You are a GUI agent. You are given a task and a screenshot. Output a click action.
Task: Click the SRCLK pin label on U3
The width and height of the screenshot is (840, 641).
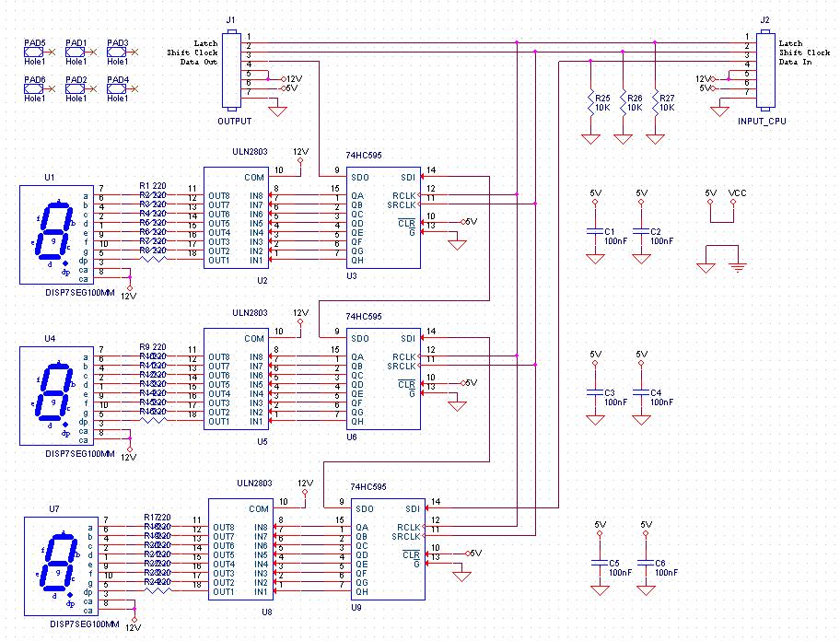(x=402, y=204)
